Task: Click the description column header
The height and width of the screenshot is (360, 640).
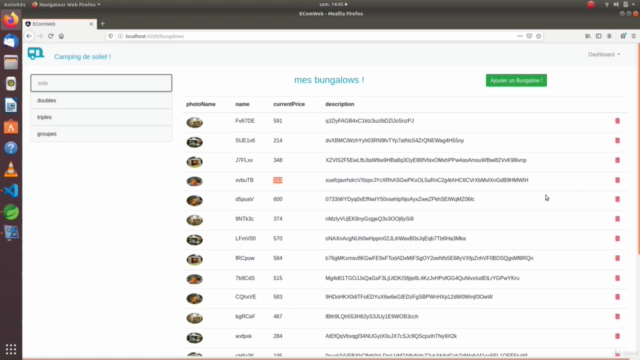Action: tap(340, 104)
